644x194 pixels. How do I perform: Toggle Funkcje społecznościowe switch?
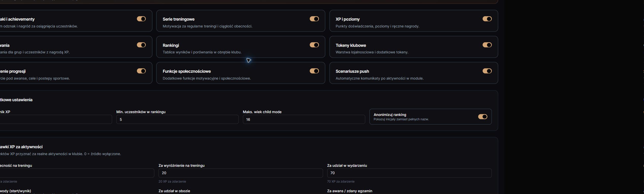(314, 71)
